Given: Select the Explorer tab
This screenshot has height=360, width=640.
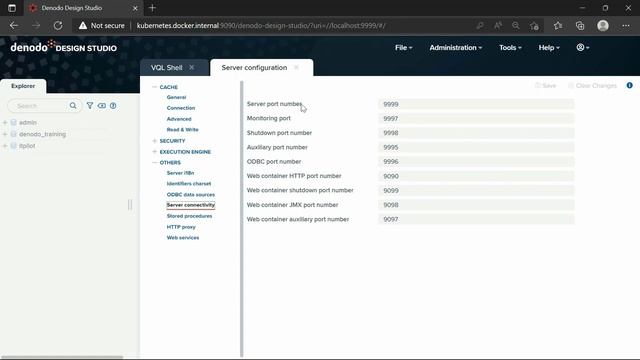Looking at the screenshot, I should tap(23, 86).
